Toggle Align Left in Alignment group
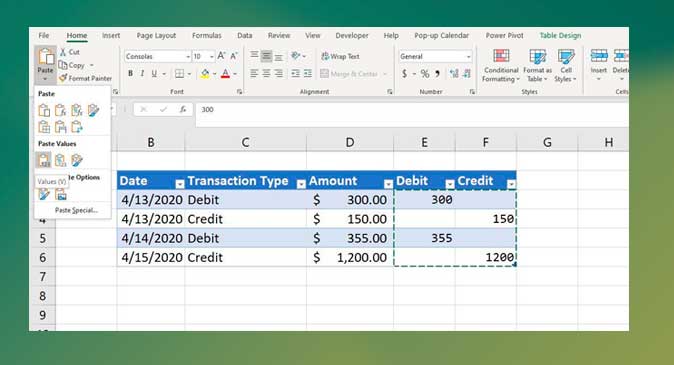The height and width of the screenshot is (365, 674). pyautogui.click(x=254, y=74)
